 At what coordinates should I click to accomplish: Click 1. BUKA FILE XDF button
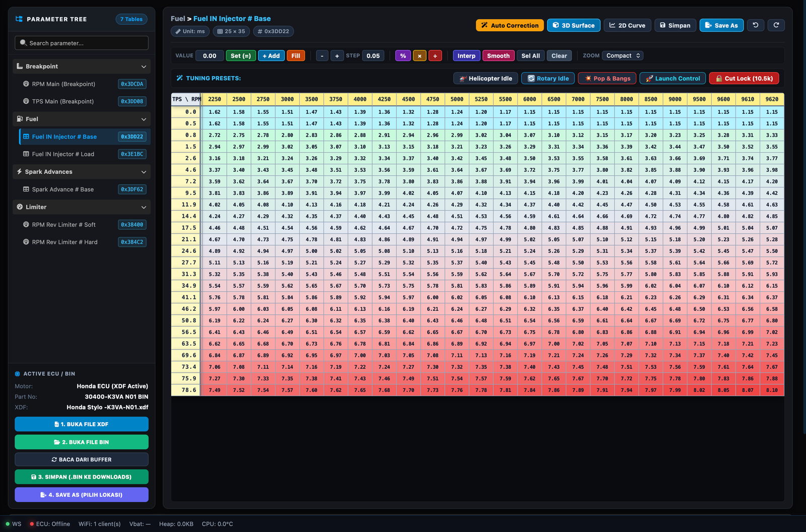[82, 424]
